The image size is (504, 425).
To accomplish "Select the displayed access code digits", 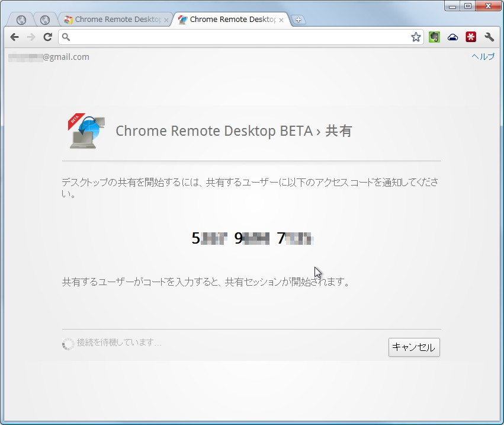I will (x=252, y=238).
